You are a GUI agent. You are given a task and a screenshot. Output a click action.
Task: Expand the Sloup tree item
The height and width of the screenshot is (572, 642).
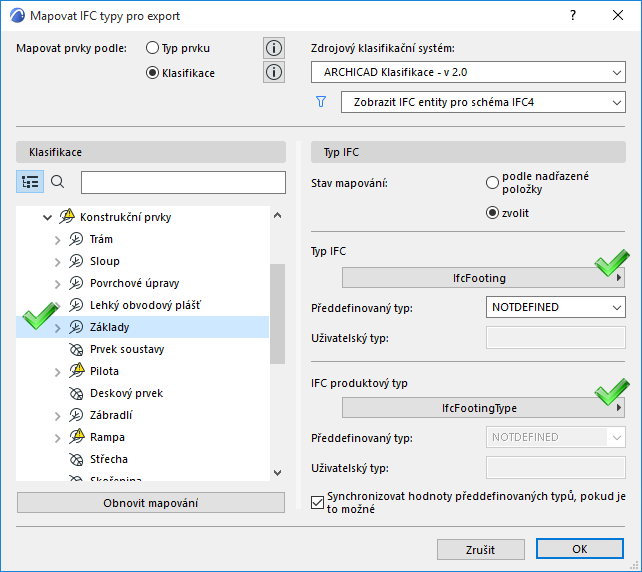coord(57,261)
